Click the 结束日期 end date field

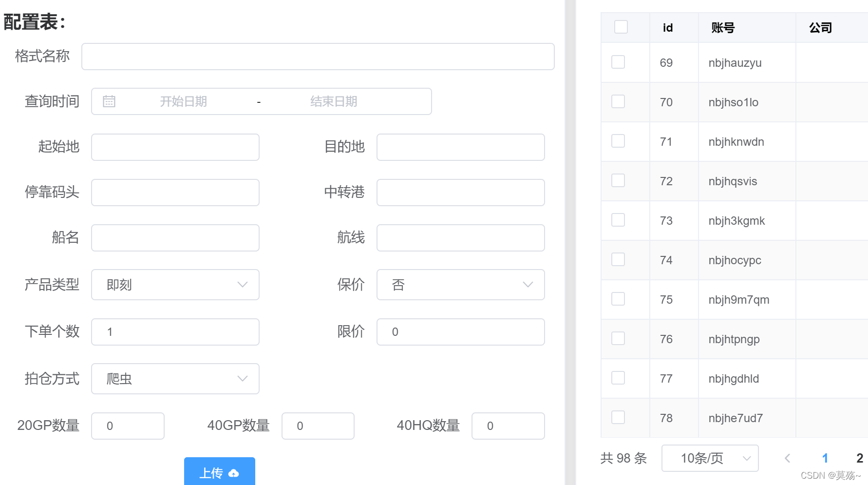(334, 101)
